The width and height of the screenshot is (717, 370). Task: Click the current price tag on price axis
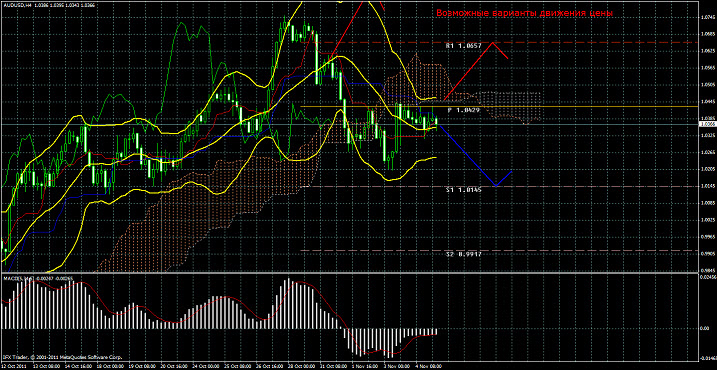tap(707, 124)
